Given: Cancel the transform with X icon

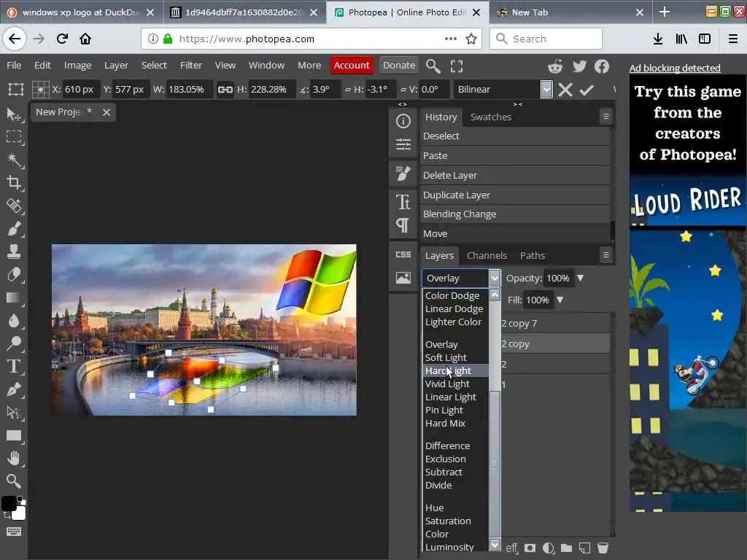Looking at the screenshot, I should [x=565, y=90].
